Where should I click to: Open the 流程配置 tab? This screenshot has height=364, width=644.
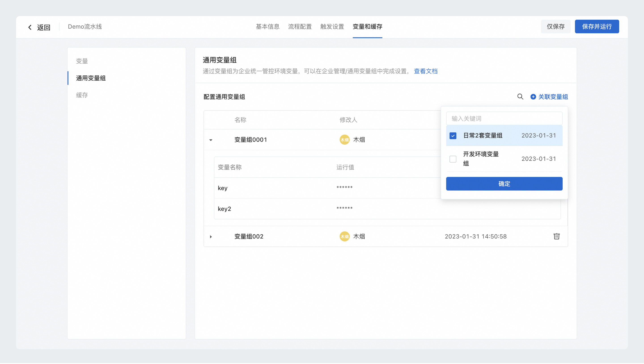click(x=300, y=27)
